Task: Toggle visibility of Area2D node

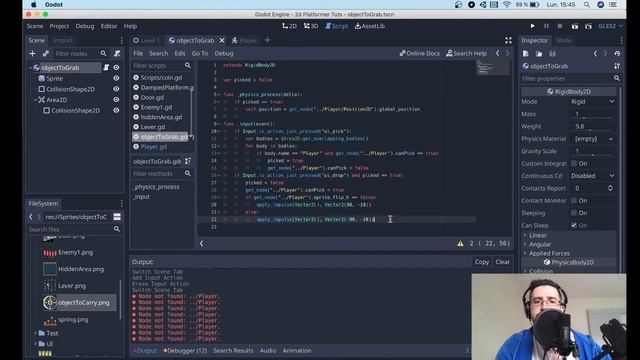Action: (116, 99)
